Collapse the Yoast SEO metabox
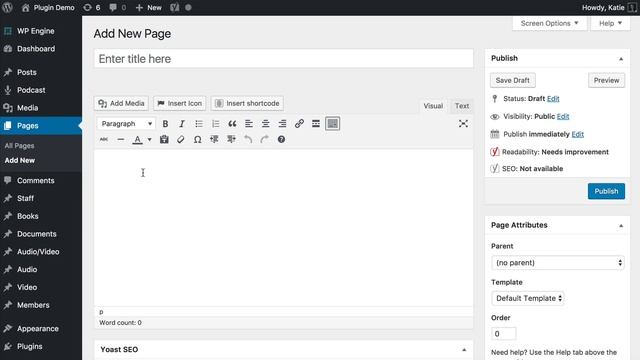This screenshot has height=360, width=640. tap(464, 350)
